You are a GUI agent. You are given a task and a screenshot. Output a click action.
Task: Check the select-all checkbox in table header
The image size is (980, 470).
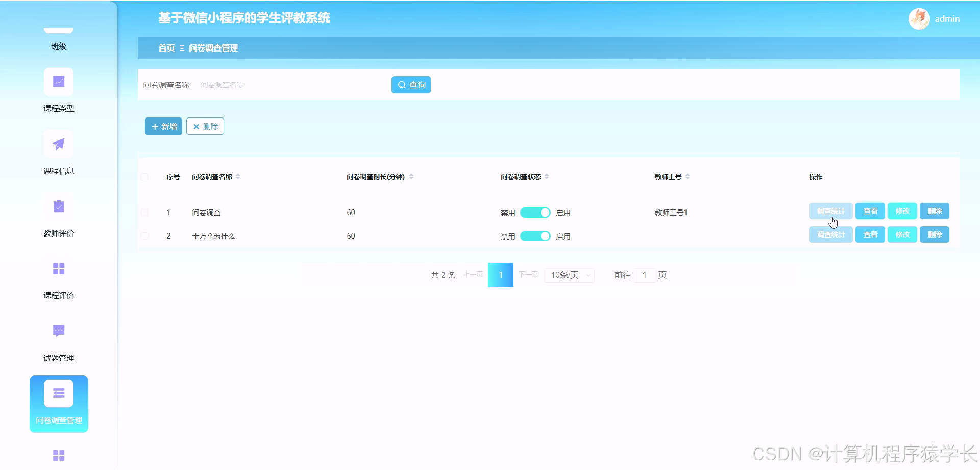(144, 176)
